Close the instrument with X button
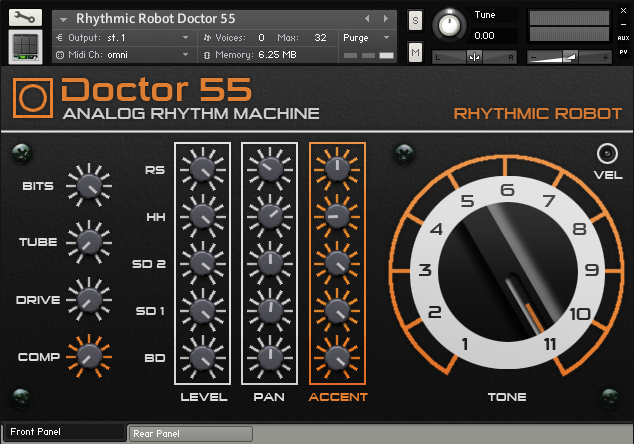The width and height of the screenshot is (634, 444). (623, 11)
